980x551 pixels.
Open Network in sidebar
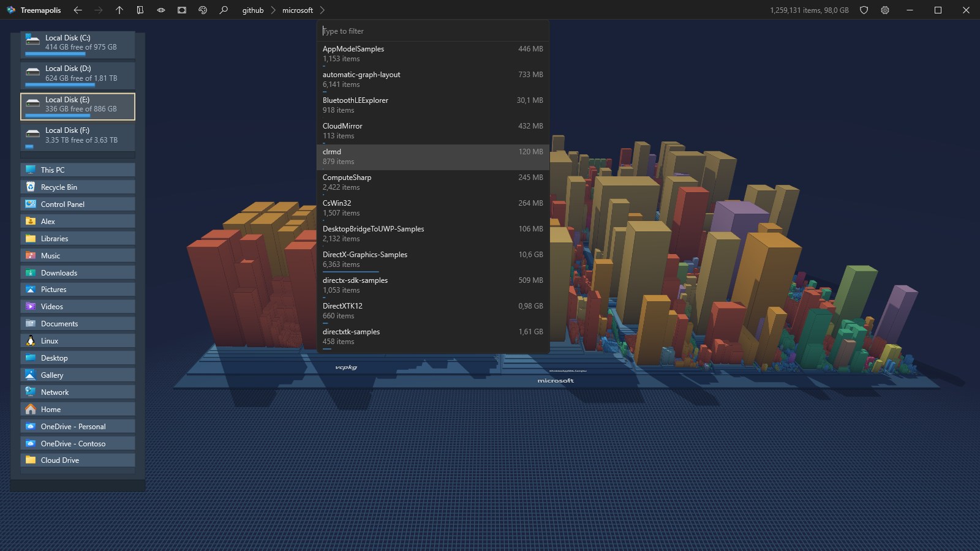[x=78, y=392]
